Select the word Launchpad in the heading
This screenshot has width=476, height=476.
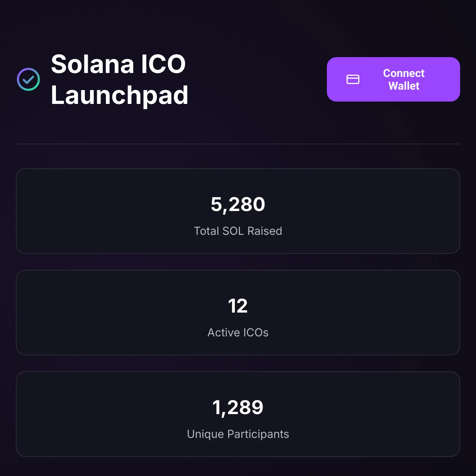pos(120,95)
